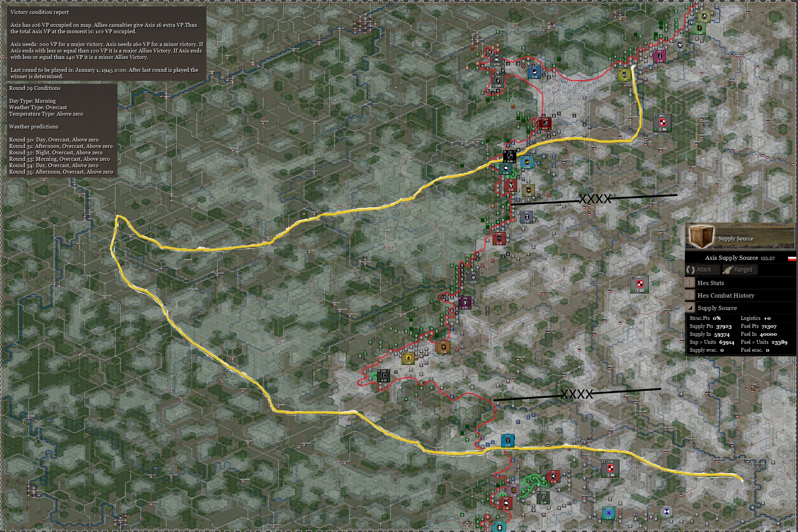Select the 560. division counter

point(526,217)
